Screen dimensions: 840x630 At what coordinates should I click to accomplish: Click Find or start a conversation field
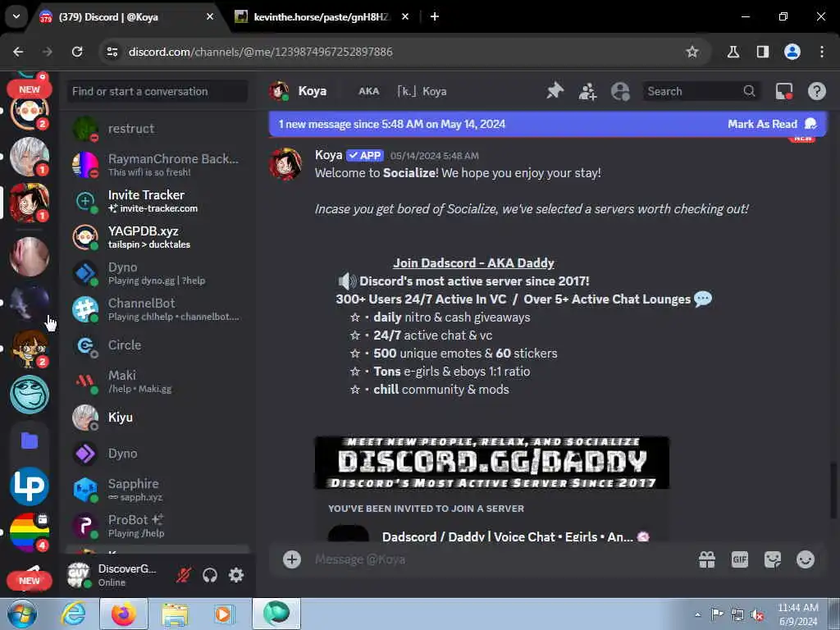pyautogui.click(x=157, y=91)
